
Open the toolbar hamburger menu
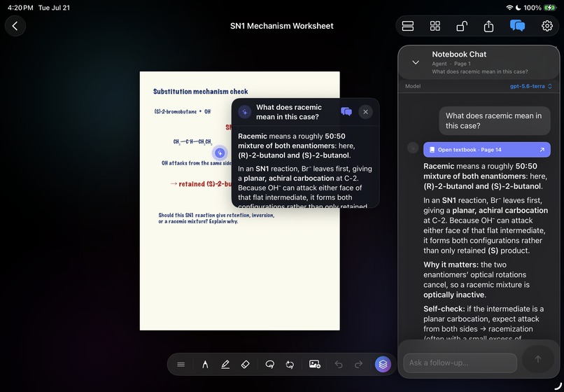pyautogui.click(x=181, y=365)
